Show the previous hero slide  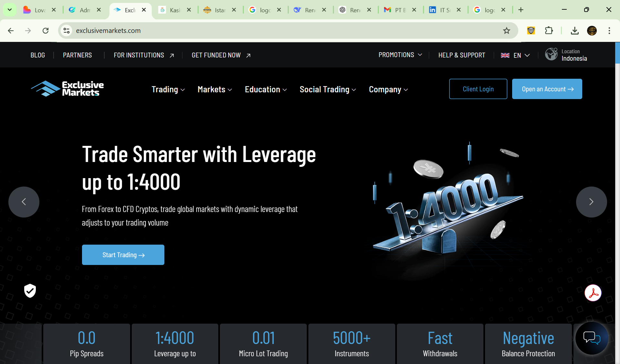24,202
